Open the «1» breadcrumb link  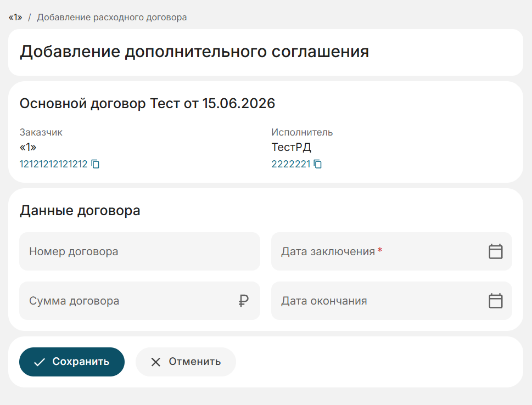pos(15,18)
